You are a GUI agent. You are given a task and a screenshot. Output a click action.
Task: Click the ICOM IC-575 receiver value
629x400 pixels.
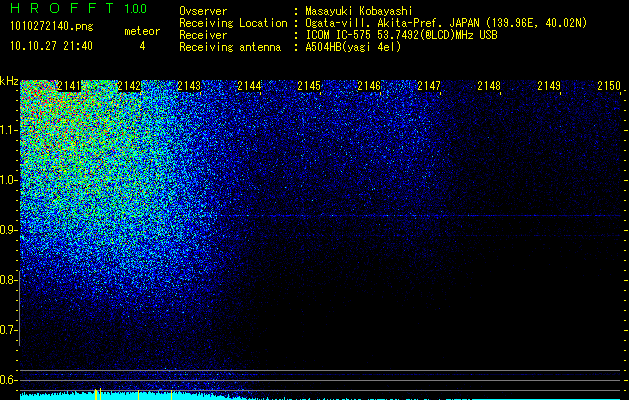(x=401, y=35)
